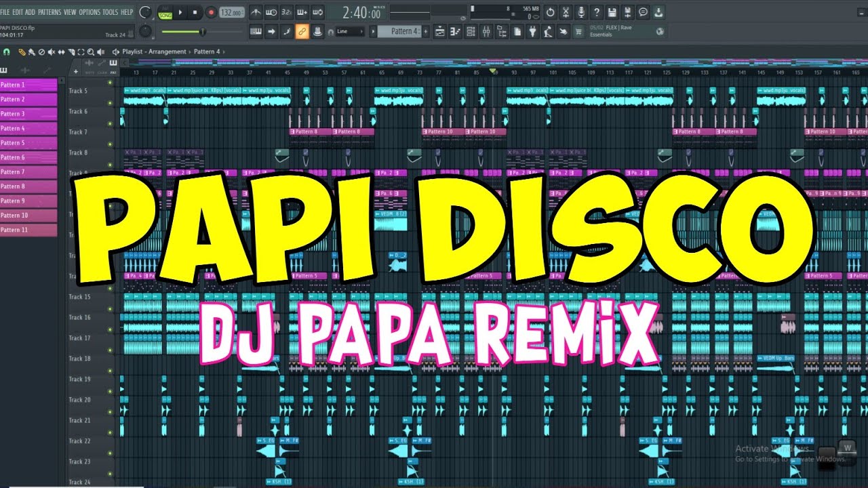Image resolution: width=868 pixels, height=488 pixels.
Task: Open the tempo tapper icon
Action: pos(548,31)
